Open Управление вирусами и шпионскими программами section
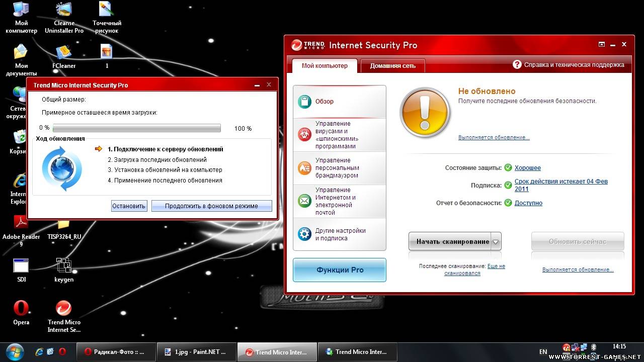 pyautogui.click(x=340, y=135)
